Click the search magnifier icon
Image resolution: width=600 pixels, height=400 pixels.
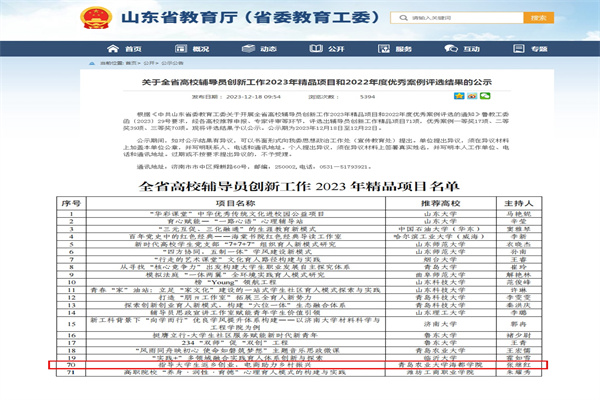pos(403,18)
